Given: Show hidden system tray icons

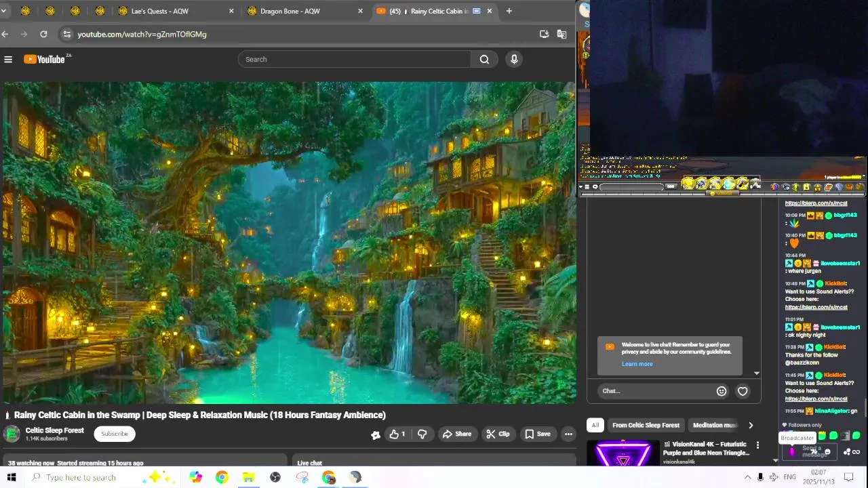Looking at the screenshot, I should coord(747,477).
